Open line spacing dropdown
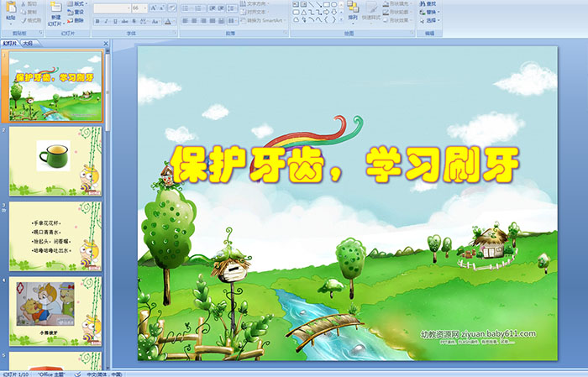The width and height of the screenshot is (588, 377). pos(232,8)
